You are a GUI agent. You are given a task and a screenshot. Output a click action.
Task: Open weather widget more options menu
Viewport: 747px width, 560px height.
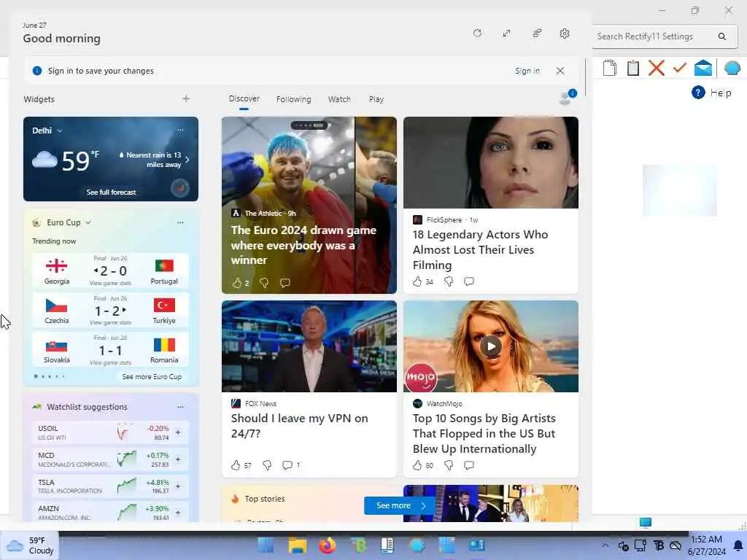pos(180,130)
